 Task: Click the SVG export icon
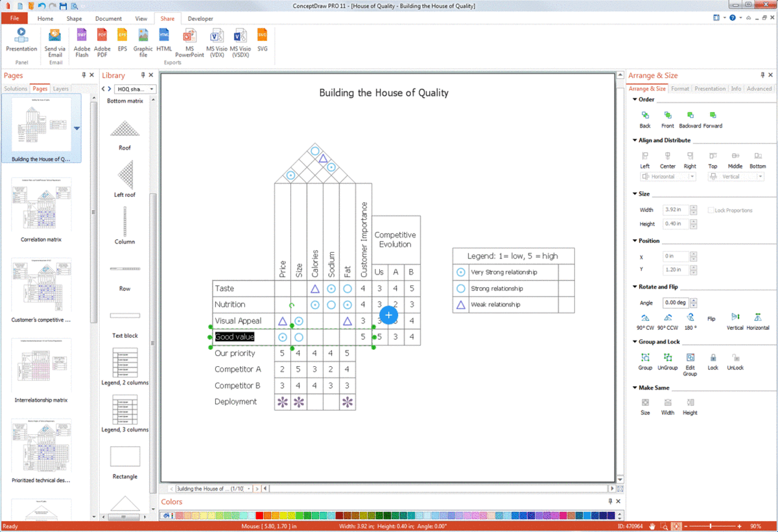pyautogui.click(x=262, y=36)
